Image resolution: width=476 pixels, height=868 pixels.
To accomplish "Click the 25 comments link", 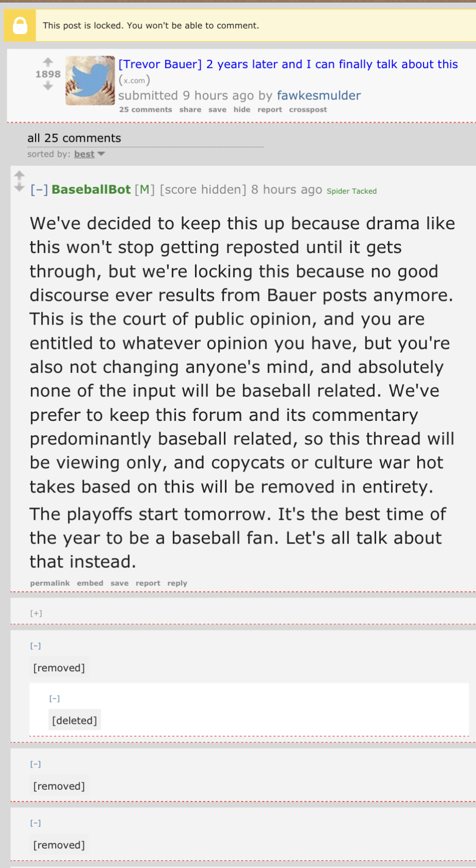I will pyautogui.click(x=146, y=110).
